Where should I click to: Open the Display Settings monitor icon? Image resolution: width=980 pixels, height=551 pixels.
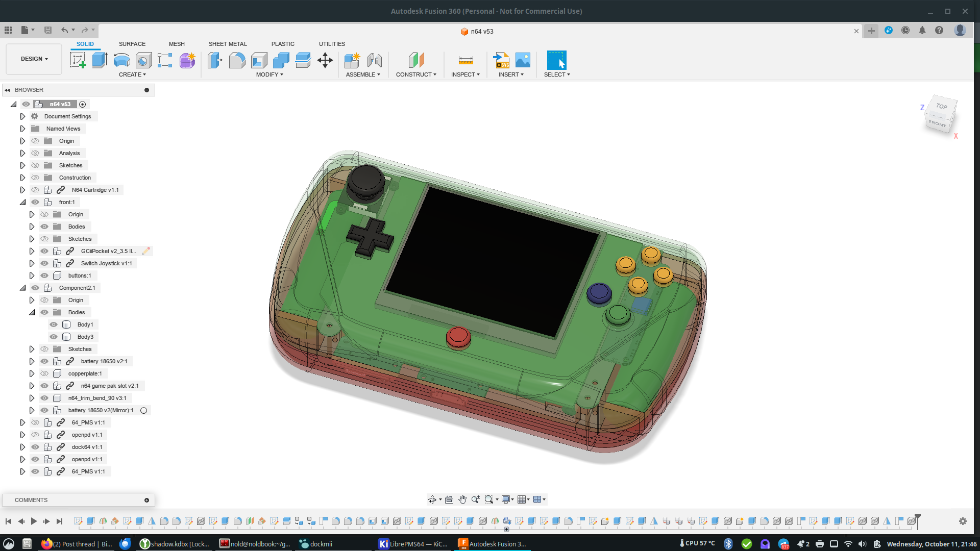click(x=506, y=499)
